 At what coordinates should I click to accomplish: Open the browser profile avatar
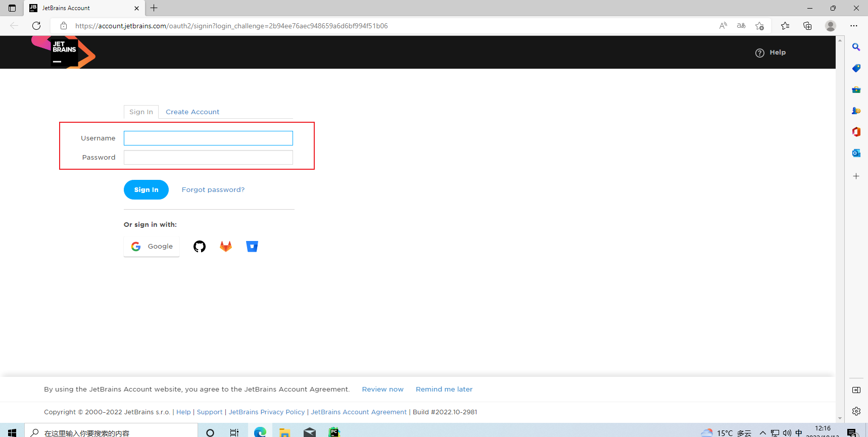point(831,26)
